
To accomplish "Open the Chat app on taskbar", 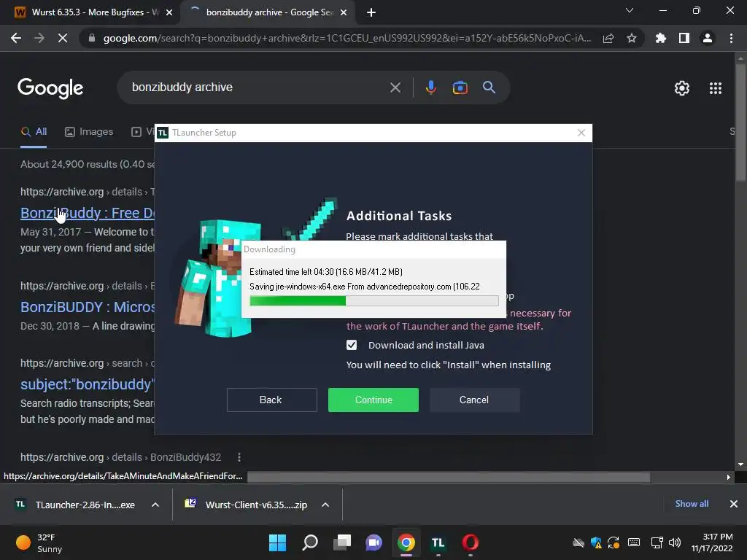I will point(374,542).
